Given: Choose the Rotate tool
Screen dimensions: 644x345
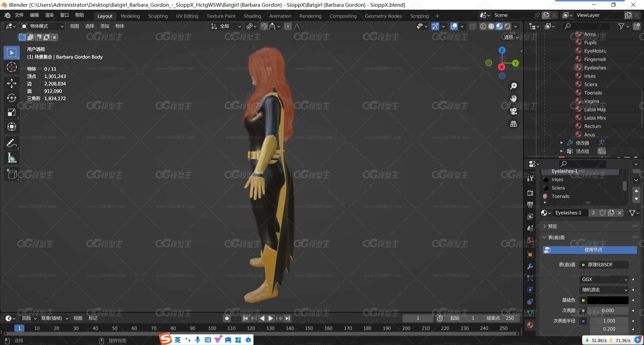Looking at the screenshot, I should coord(12,98).
